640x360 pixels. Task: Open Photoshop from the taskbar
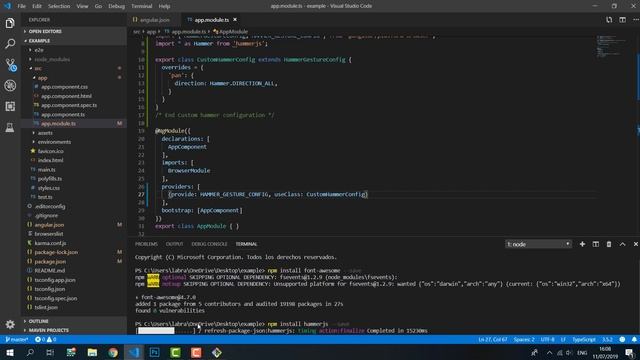coord(155,352)
